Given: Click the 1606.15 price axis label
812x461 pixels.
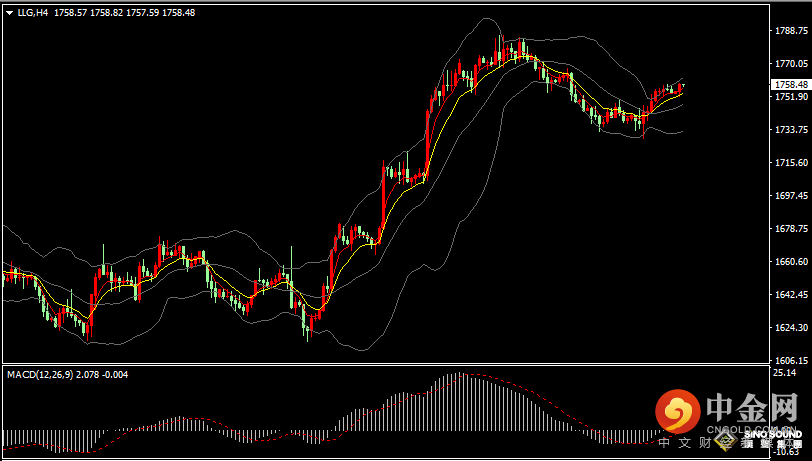Looking at the screenshot, I should click(791, 360).
